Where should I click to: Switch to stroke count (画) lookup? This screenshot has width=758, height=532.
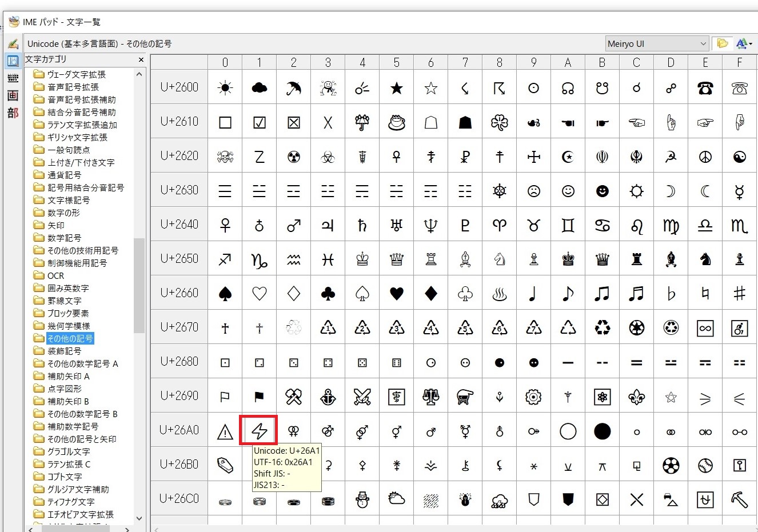(13, 95)
